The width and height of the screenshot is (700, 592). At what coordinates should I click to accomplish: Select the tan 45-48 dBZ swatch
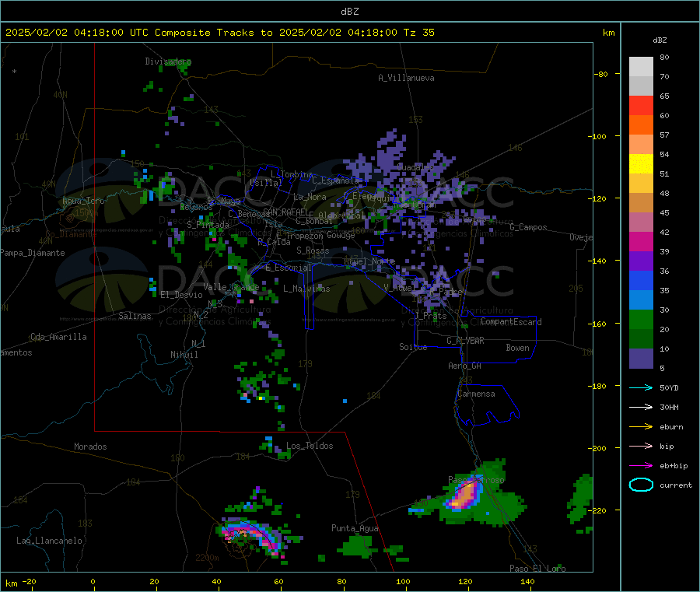pyautogui.click(x=641, y=203)
